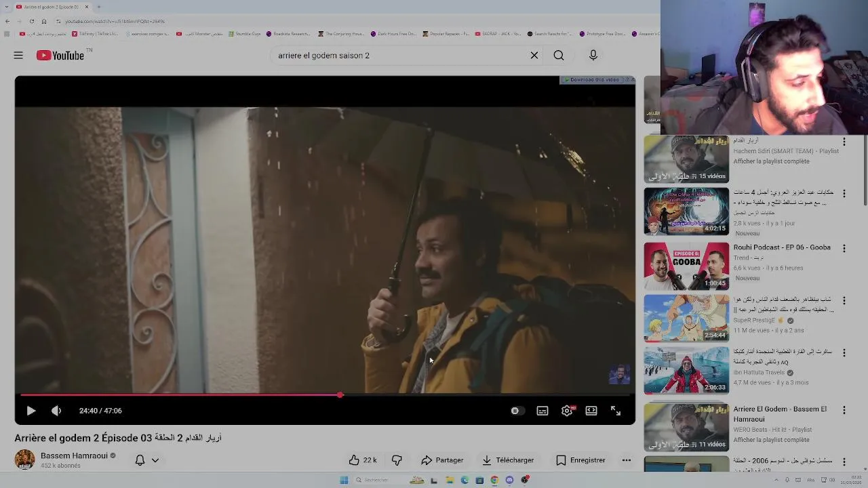Open the 2:54:44 anime video thumbnail
This screenshot has height=488, width=868.
click(x=686, y=318)
